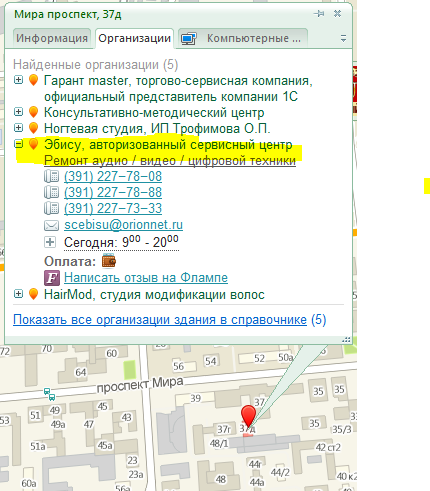The width and height of the screenshot is (430, 491).
Task: Click the popup resize grip corner
Action: 346,340
